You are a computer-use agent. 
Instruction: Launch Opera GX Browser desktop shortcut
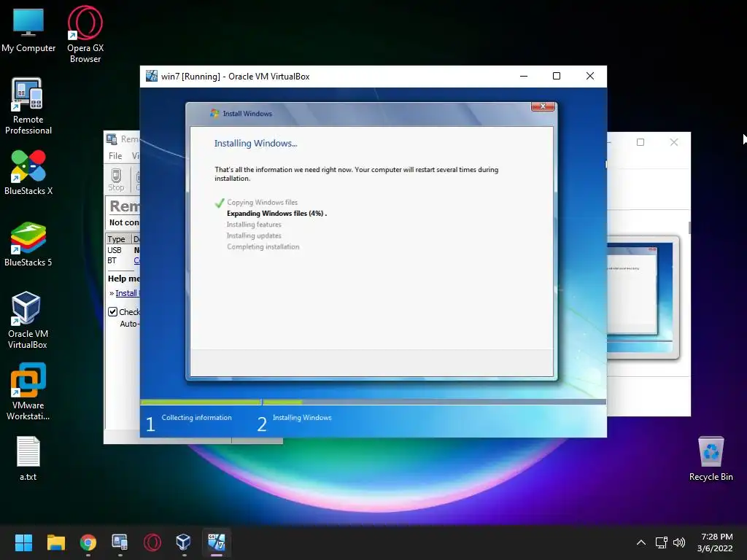pyautogui.click(x=85, y=34)
